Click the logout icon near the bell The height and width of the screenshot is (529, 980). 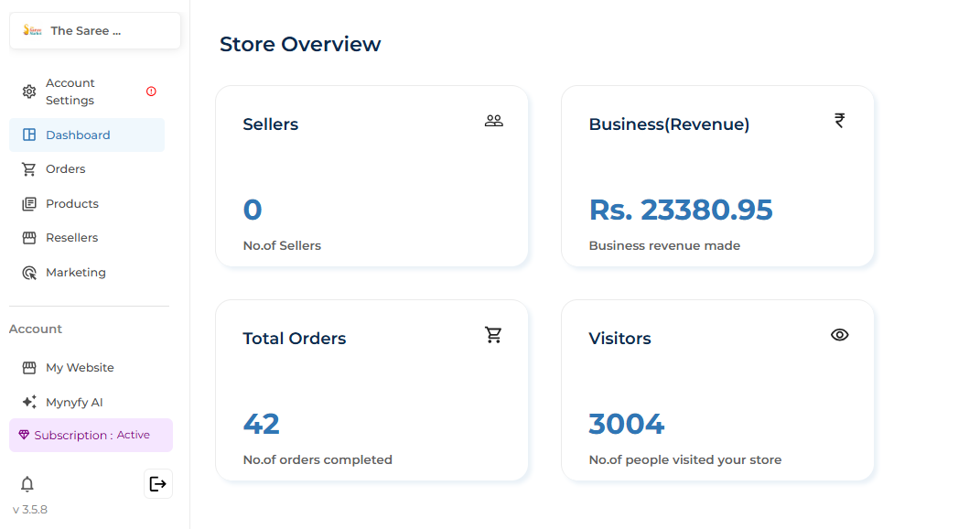point(157,483)
